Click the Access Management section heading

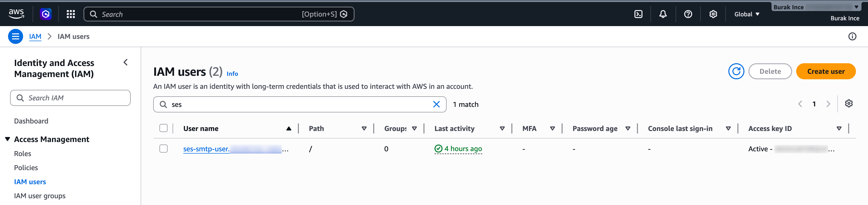[51, 139]
